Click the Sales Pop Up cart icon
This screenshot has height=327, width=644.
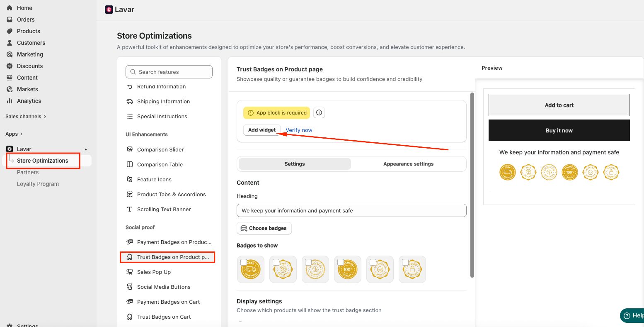130,272
